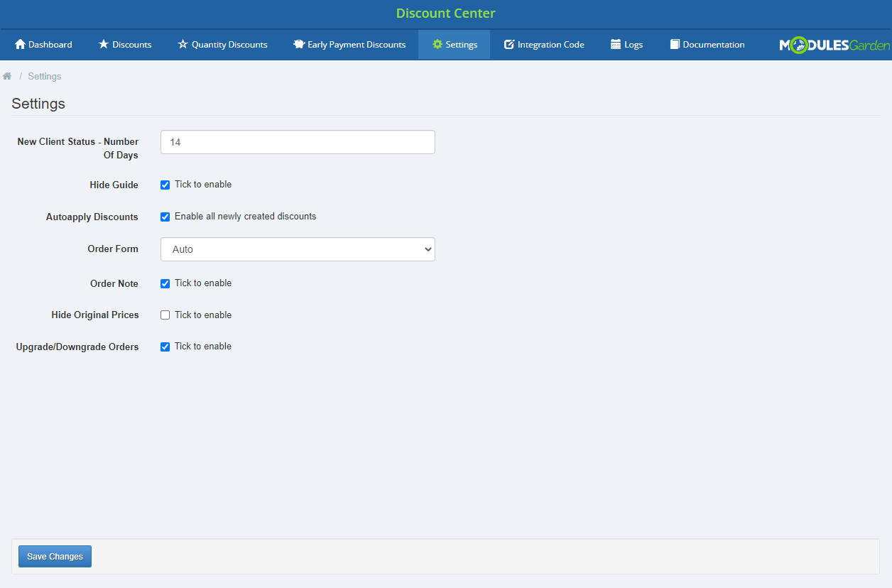
Task: Click the Early Payment piggy bank icon
Action: (x=298, y=45)
